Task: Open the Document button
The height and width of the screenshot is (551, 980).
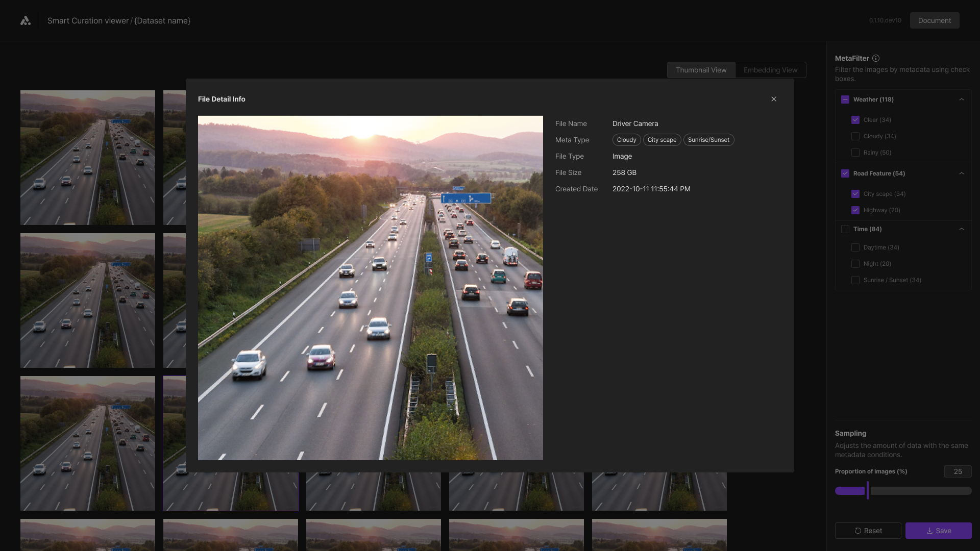Action: click(934, 20)
